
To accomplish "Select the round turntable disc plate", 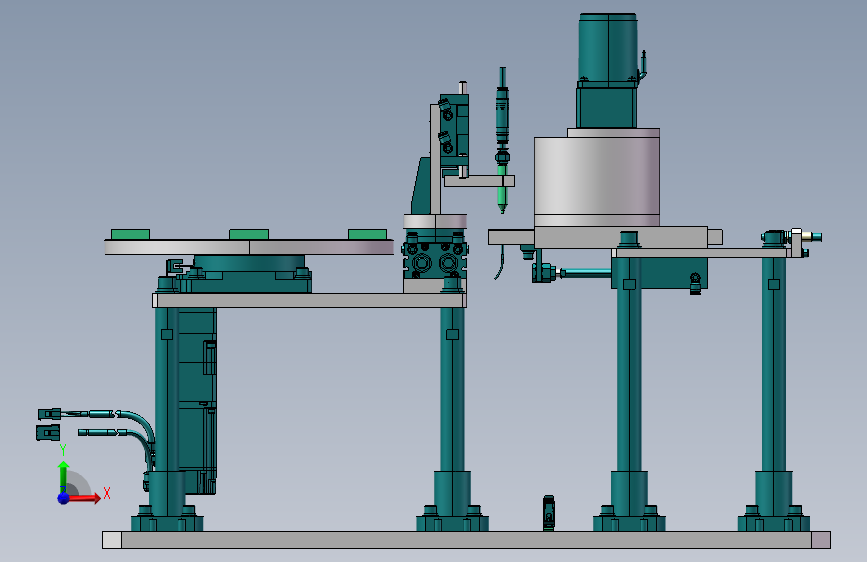I will pos(249,247).
